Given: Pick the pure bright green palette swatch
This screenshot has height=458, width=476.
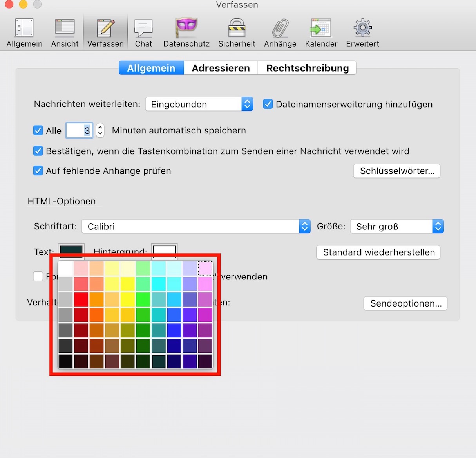Looking at the screenshot, I should 143,299.
